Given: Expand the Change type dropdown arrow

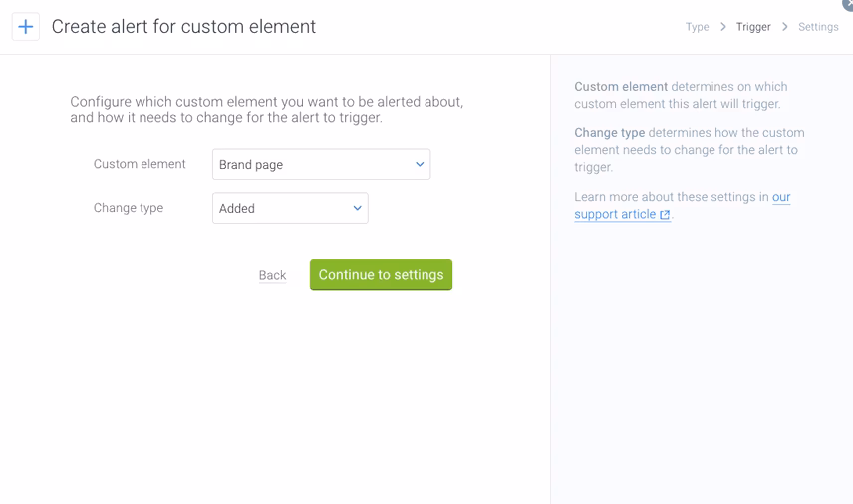Looking at the screenshot, I should (x=357, y=209).
